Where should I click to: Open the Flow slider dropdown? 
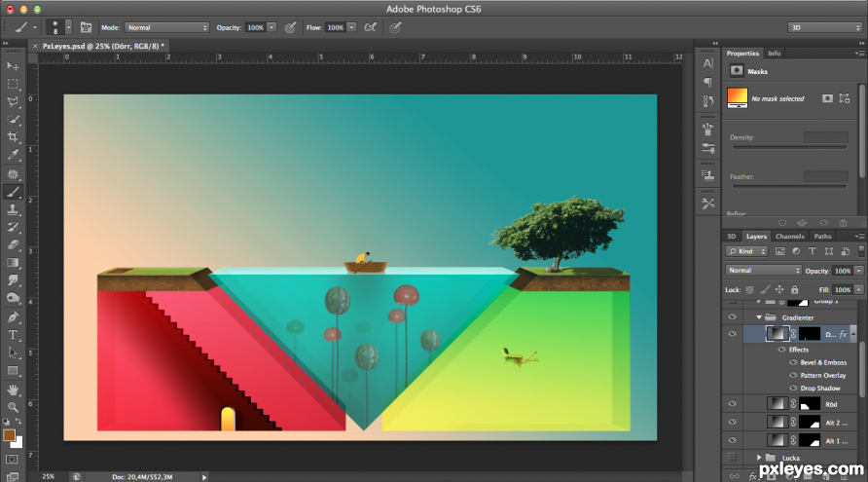tap(351, 27)
